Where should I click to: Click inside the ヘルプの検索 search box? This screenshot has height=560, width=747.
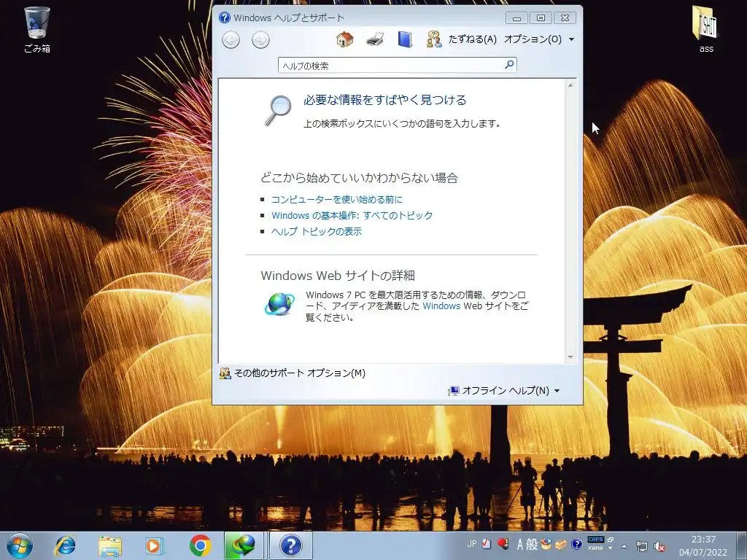coord(391,65)
